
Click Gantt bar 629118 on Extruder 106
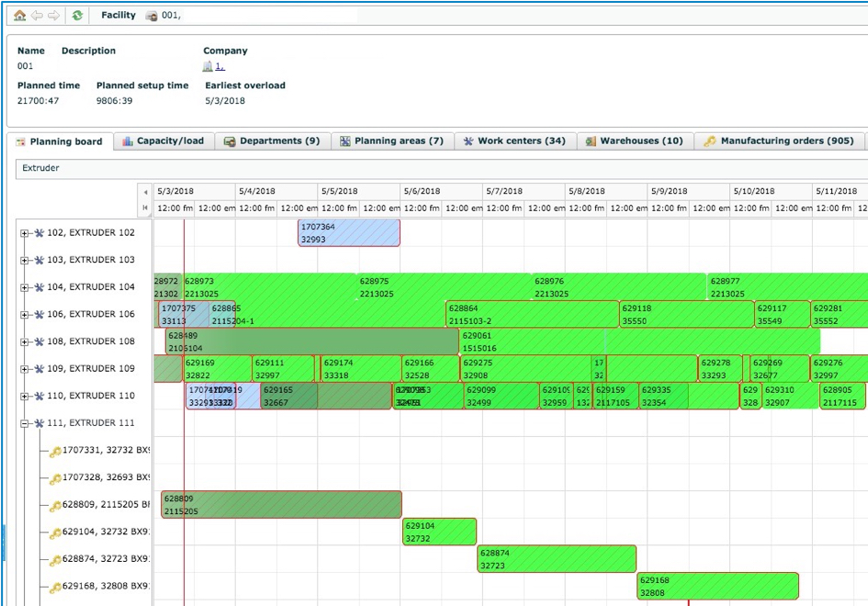pos(686,314)
